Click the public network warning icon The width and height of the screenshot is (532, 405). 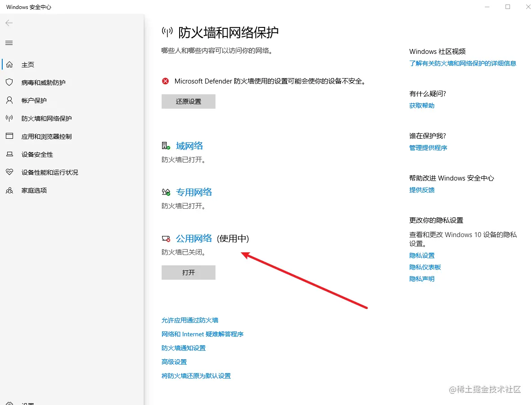click(166, 239)
